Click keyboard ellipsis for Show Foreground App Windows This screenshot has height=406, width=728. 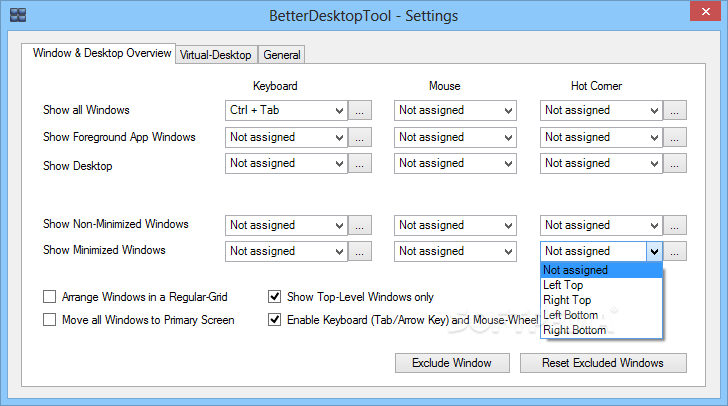pyautogui.click(x=360, y=138)
